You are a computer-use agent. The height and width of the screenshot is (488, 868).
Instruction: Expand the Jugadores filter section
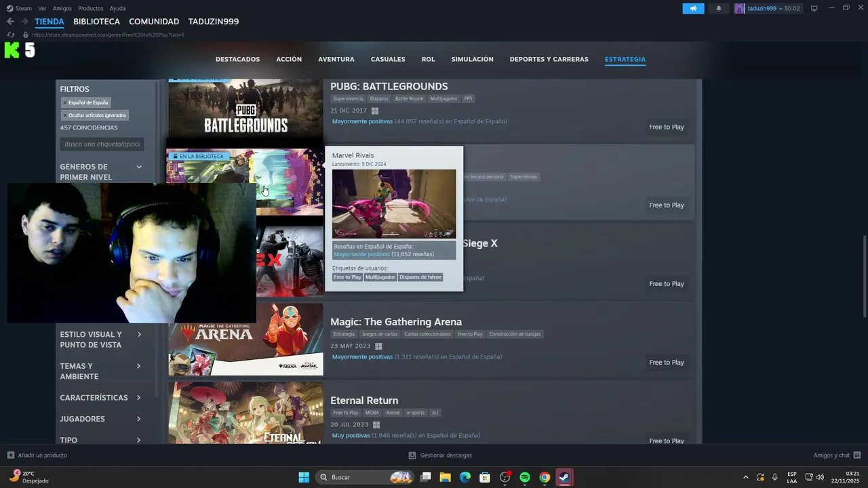(x=139, y=419)
